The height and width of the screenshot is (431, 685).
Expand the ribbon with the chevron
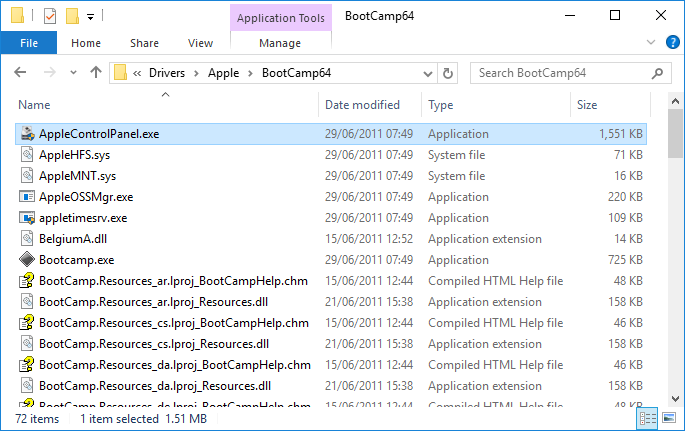pos(651,42)
